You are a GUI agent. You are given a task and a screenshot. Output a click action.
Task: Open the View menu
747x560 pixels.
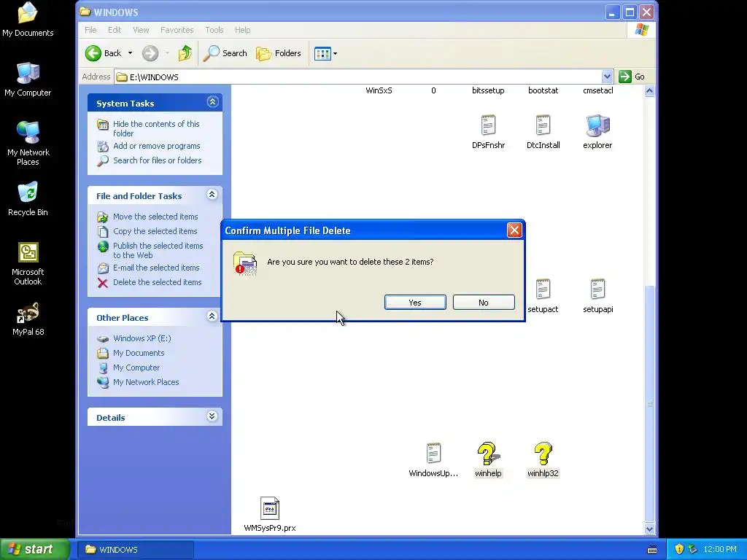pos(141,30)
